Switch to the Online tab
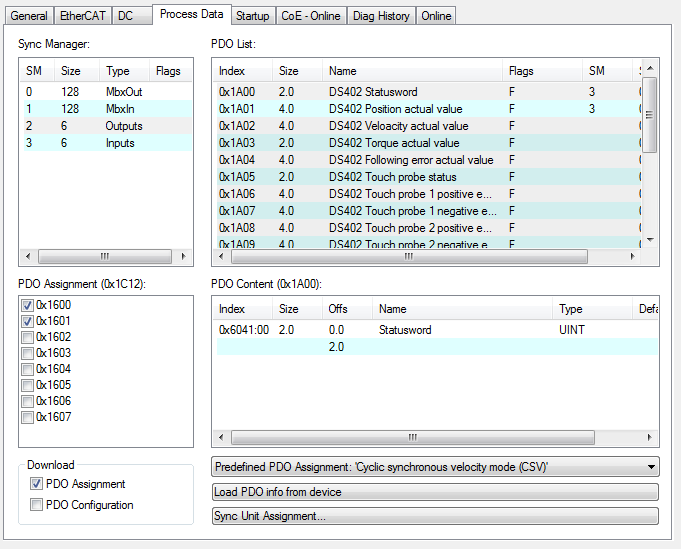This screenshot has height=549, width=681. (x=436, y=16)
